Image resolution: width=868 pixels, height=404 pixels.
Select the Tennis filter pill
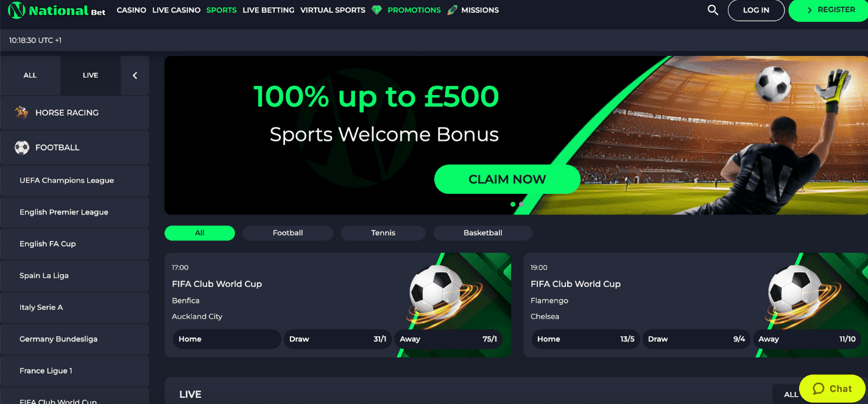point(383,233)
